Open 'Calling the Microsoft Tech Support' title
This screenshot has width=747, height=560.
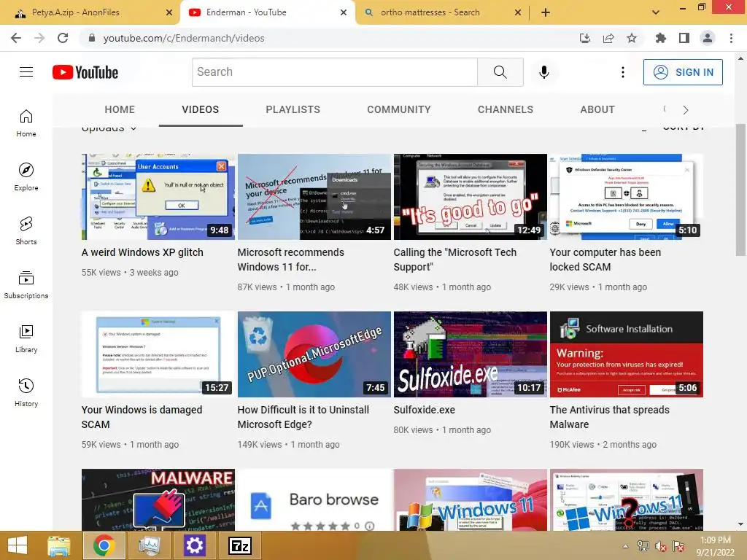pos(455,260)
